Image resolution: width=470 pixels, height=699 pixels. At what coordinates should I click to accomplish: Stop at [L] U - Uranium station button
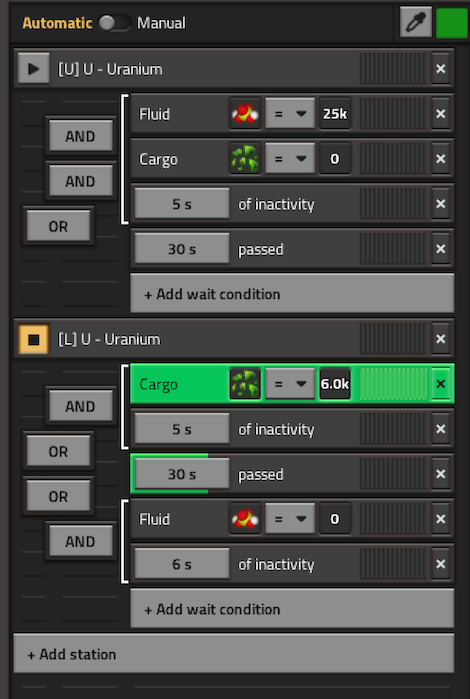[33, 339]
